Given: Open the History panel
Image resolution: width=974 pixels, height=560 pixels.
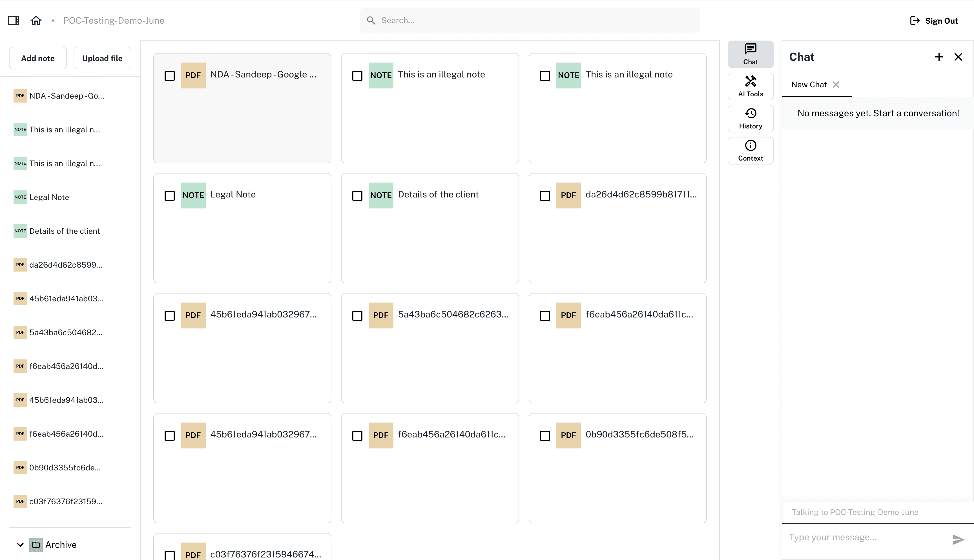Looking at the screenshot, I should (x=750, y=119).
